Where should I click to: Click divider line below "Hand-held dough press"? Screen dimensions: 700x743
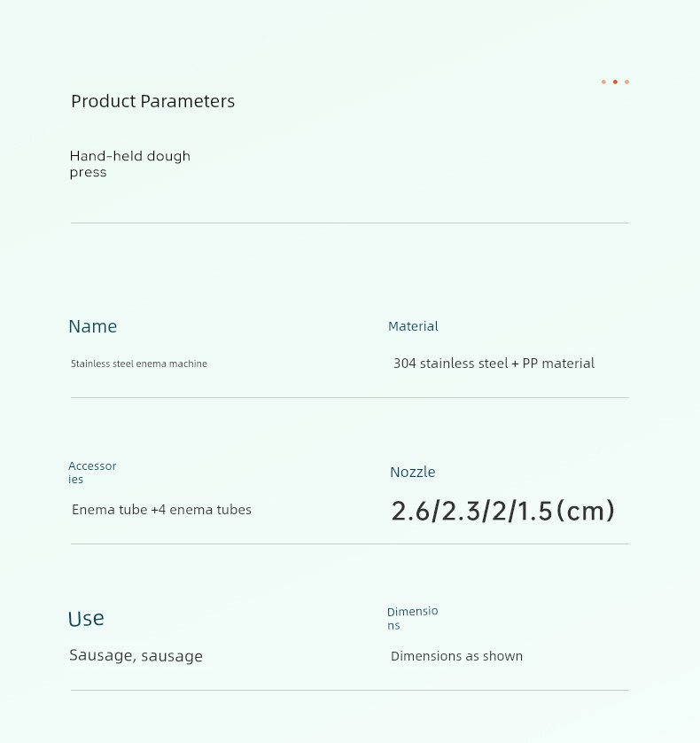point(350,223)
